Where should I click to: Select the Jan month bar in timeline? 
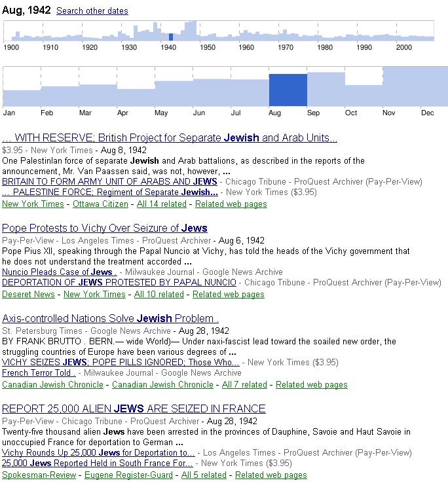(x=22, y=98)
